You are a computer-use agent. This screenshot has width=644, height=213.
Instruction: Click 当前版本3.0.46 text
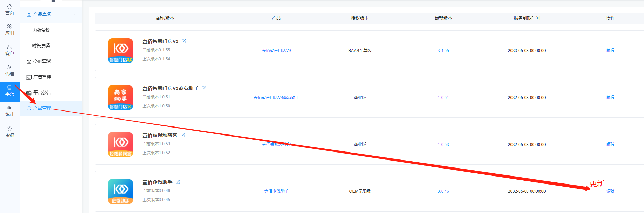click(156, 191)
